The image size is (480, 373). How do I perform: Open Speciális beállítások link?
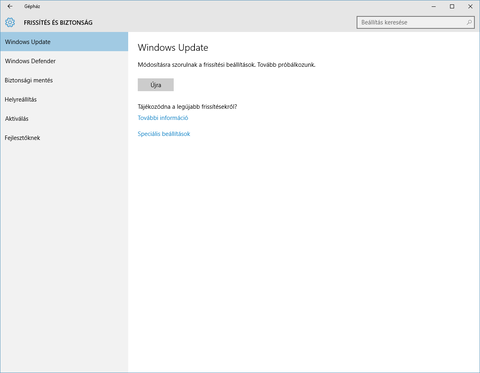164,134
